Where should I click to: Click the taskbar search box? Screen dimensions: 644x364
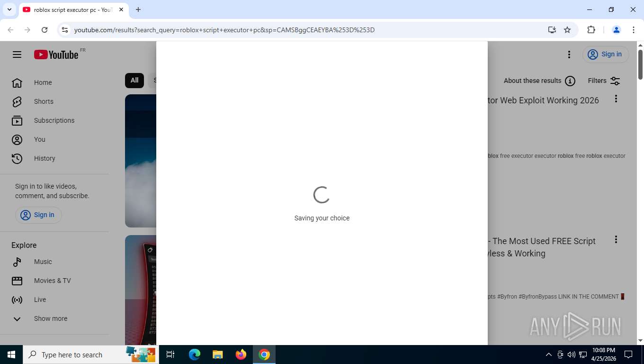(91, 355)
